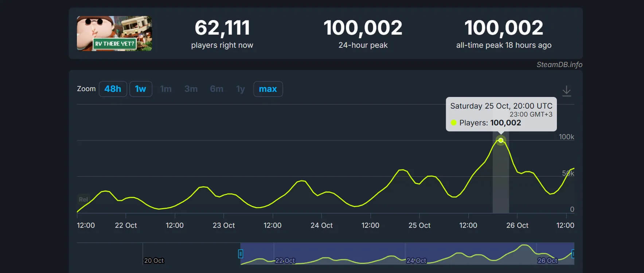Image resolution: width=644 pixels, height=273 pixels.
Task: Choose the 1m zoom option
Action: point(166,89)
